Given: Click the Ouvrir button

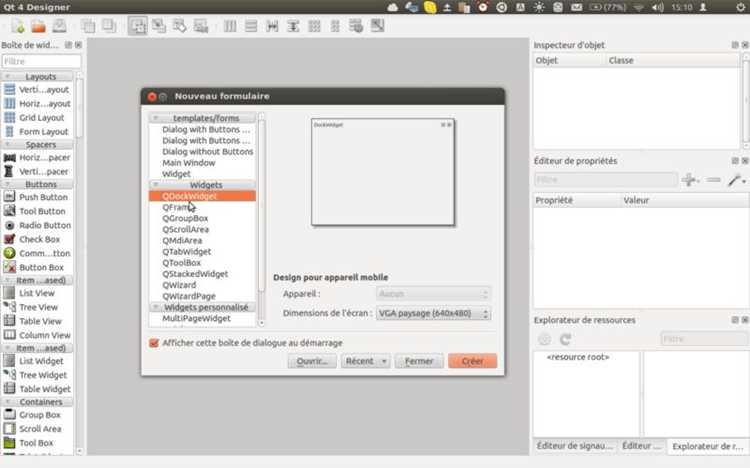Looking at the screenshot, I should tap(312, 361).
